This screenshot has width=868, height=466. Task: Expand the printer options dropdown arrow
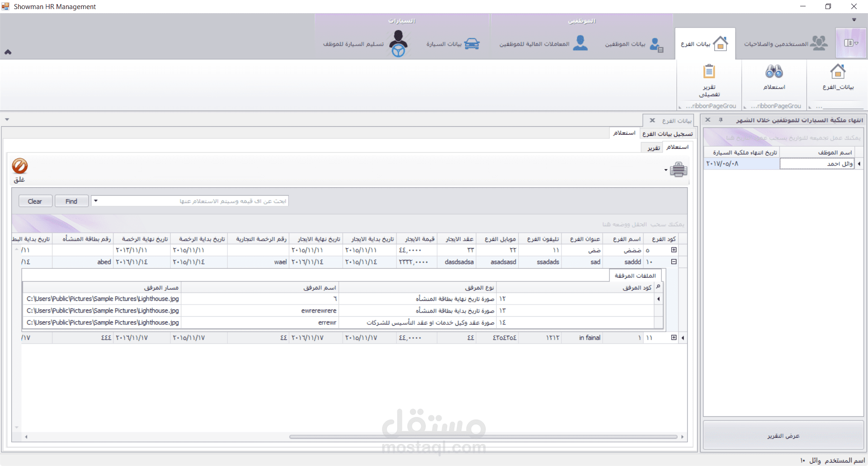coord(666,171)
